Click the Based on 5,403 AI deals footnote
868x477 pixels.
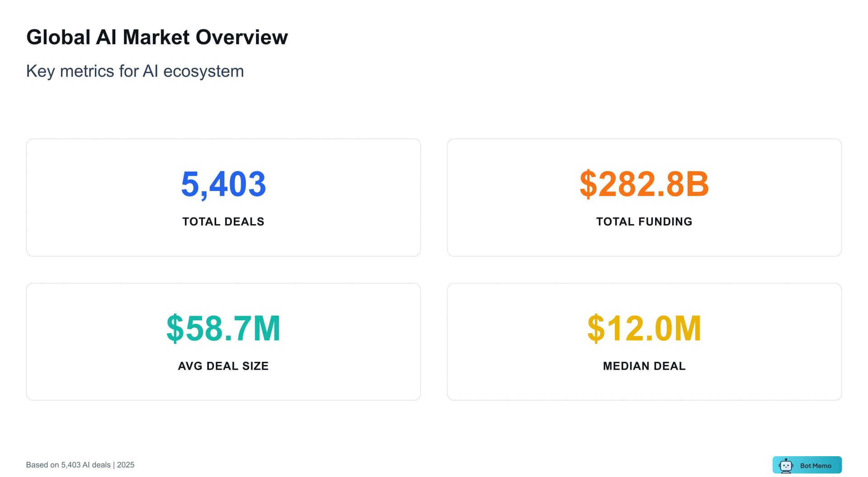pos(68,464)
